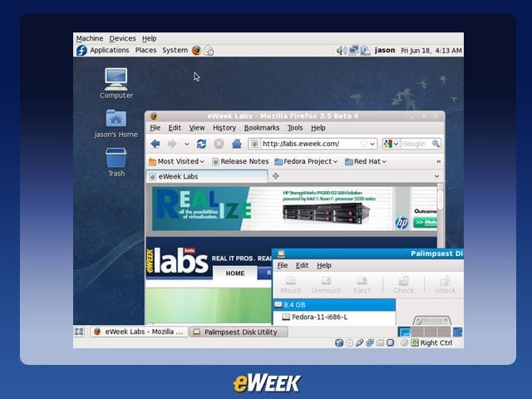Click the Firefox Home button

click(236, 144)
